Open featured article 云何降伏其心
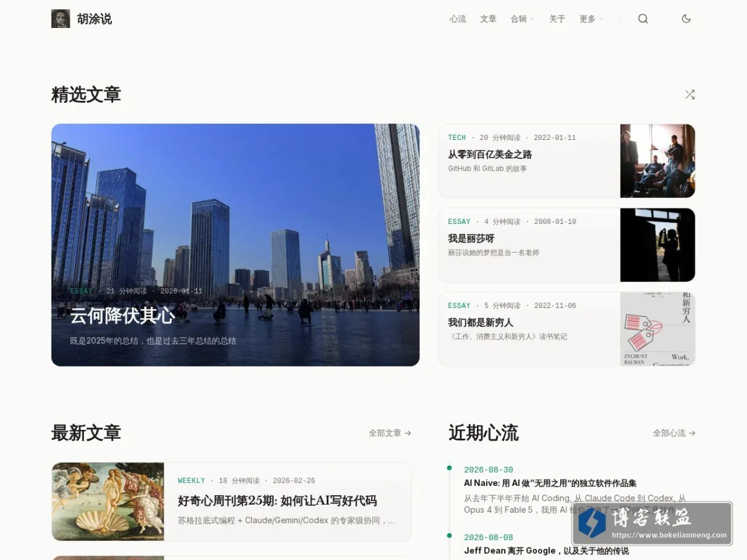The width and height of the screenshot is (747, 560). click(x=122, y=315)
